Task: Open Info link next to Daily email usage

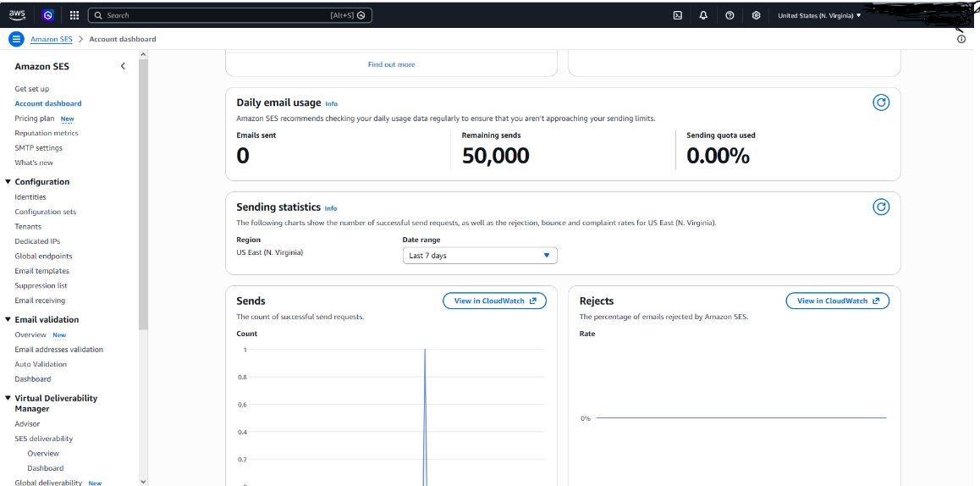Action: [331, 104]
